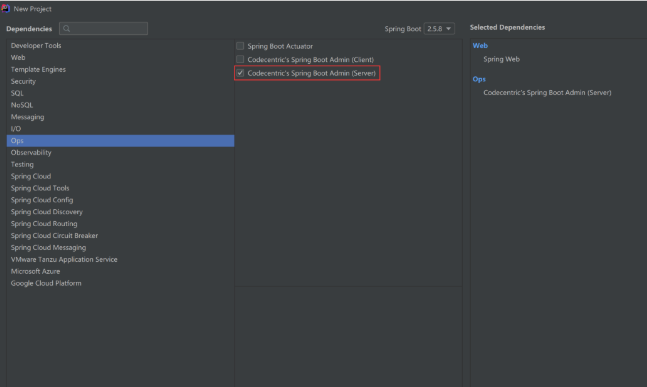Select the highlighted Ops category
This screenshot has height=387, width=647.
pos(120,141)
